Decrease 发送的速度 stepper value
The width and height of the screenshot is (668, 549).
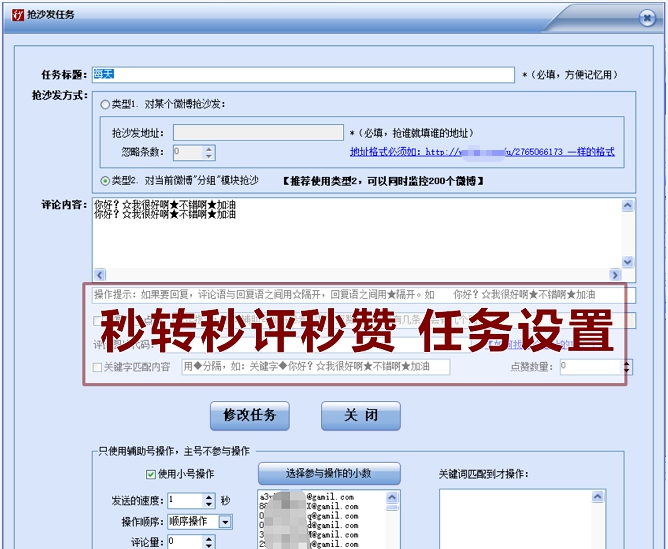(209, 504)
